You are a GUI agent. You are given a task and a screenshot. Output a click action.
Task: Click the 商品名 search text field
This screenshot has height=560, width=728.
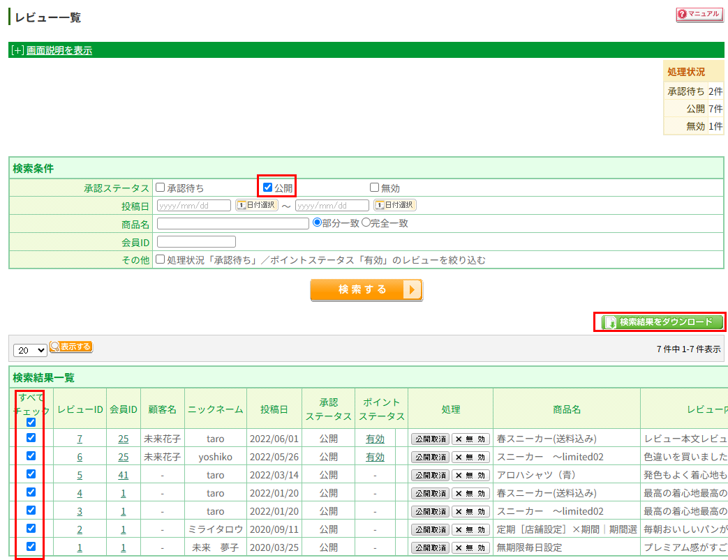coord(233,223)
